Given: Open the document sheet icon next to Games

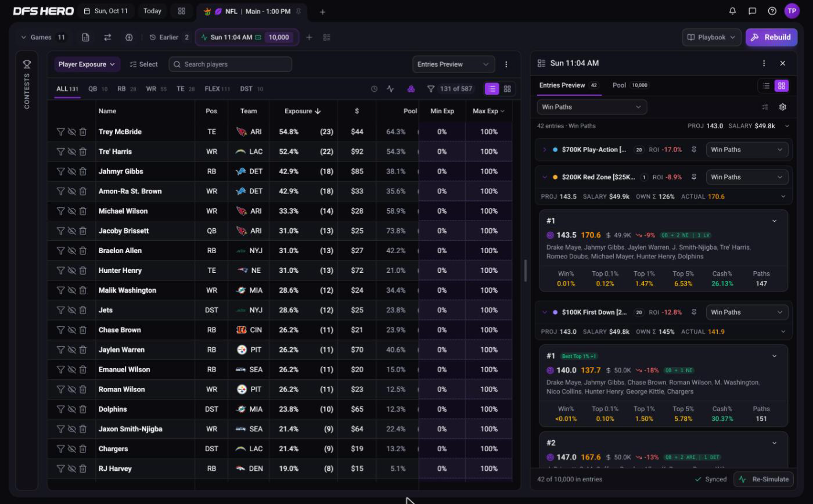Looking at the screenshot, I should pyautogui.click(x=85, y=37).
